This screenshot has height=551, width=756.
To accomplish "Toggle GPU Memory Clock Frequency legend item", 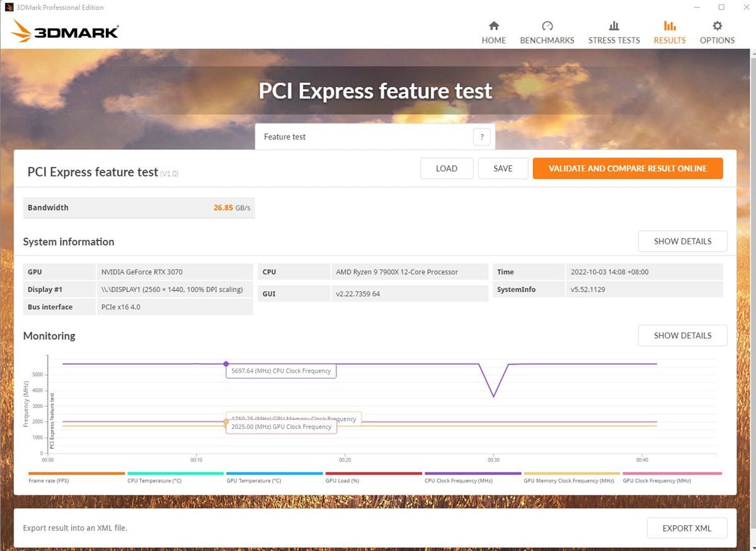I will (572, 477).
